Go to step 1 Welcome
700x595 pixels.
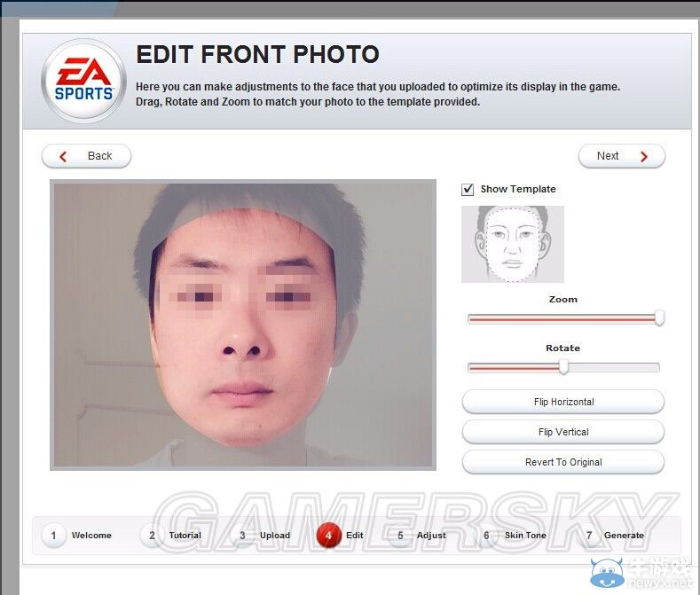tap(77, 536)
